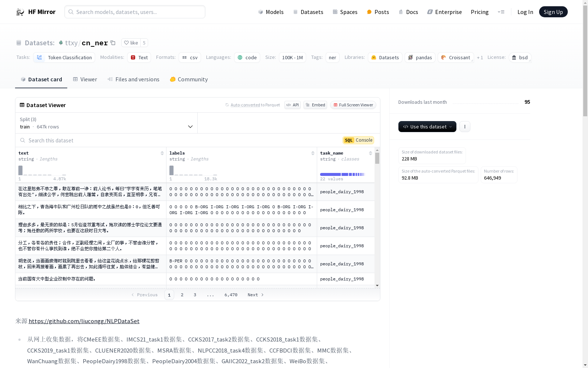The image size is (588, 368).
Task: Switch to the Viewer tab
Action: [85, 79]
